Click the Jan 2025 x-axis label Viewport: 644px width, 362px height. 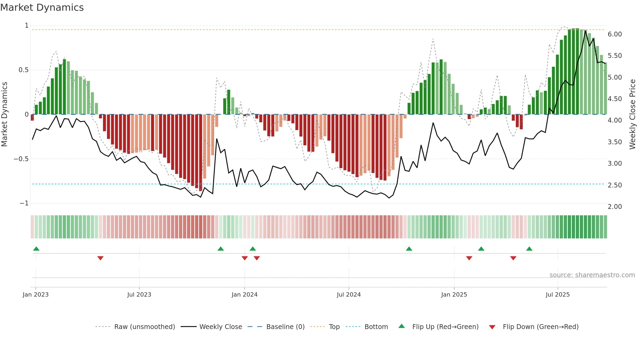pyautogui.click(x=454, y=294)
